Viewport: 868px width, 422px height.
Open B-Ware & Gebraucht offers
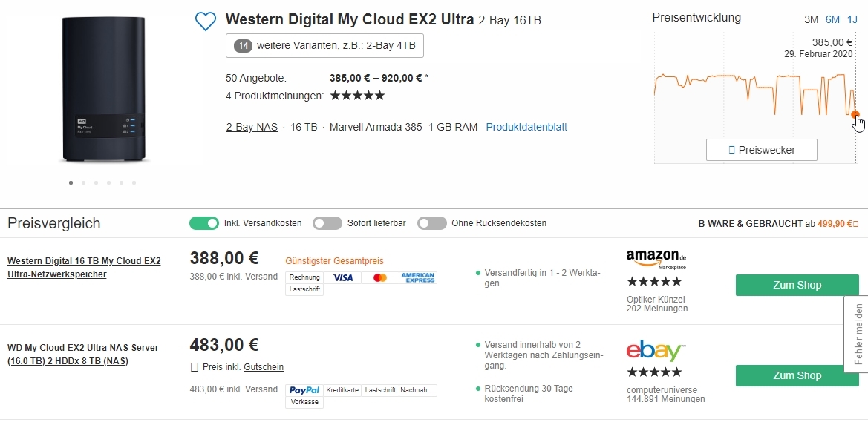778,223
